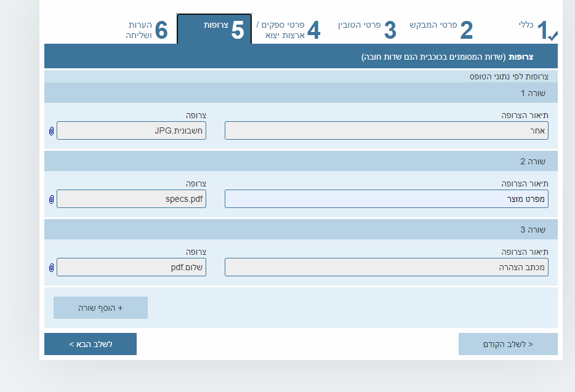This screenshot has width=575, height=392.
Task: Select the attachment field showing specs.pdf
Action: [131, 199]
